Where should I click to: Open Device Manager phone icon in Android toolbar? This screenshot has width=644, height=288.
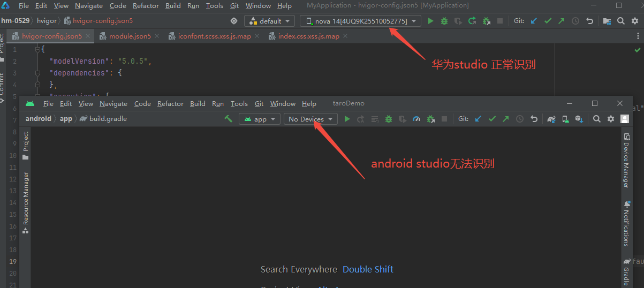point(565,119)
